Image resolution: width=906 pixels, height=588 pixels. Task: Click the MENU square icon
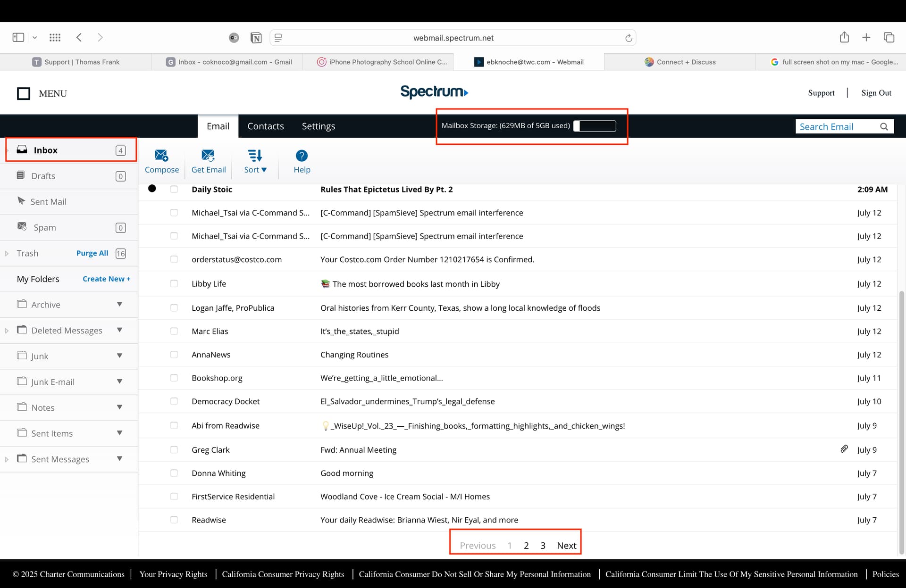[24, 93]
